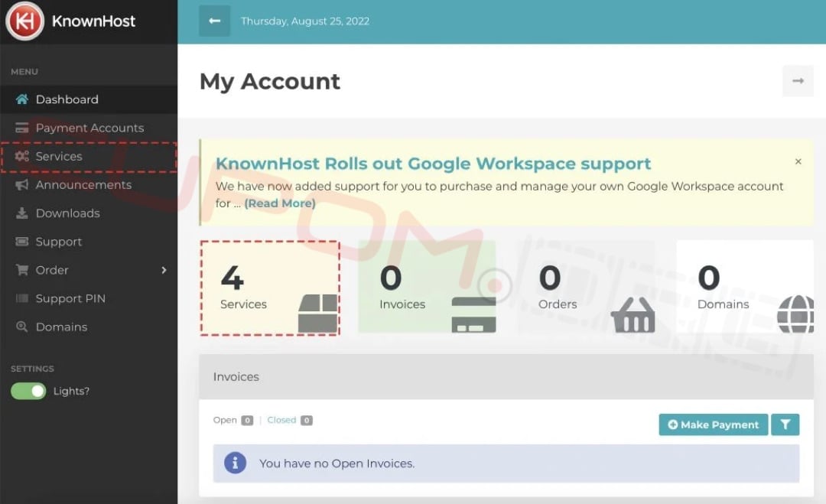Click the My Account heading
Viewport: 826px width, 504px height.
(270, 82)
